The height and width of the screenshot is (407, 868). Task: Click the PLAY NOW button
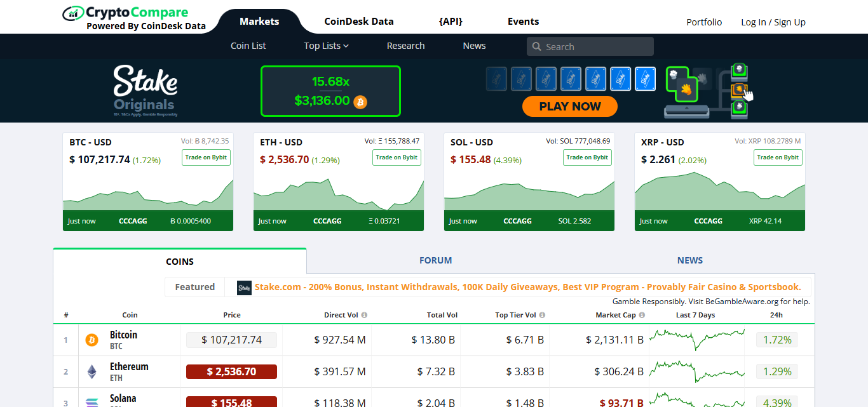click(570, 107)
